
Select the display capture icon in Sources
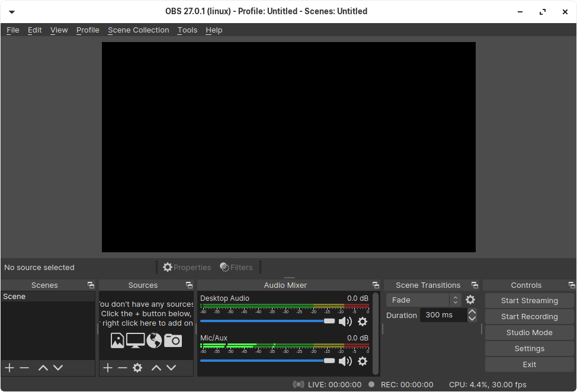[x=136, y=340]
